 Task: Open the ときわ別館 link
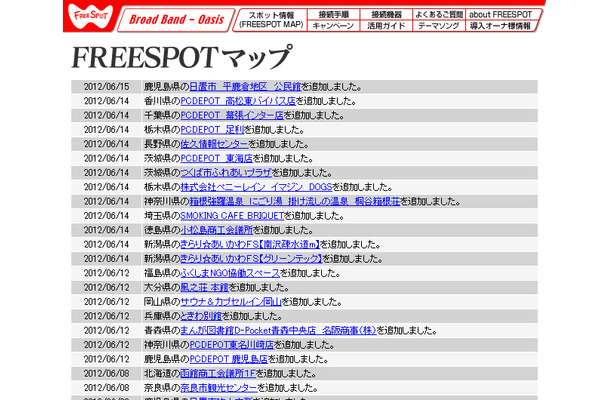coord(201,316)
